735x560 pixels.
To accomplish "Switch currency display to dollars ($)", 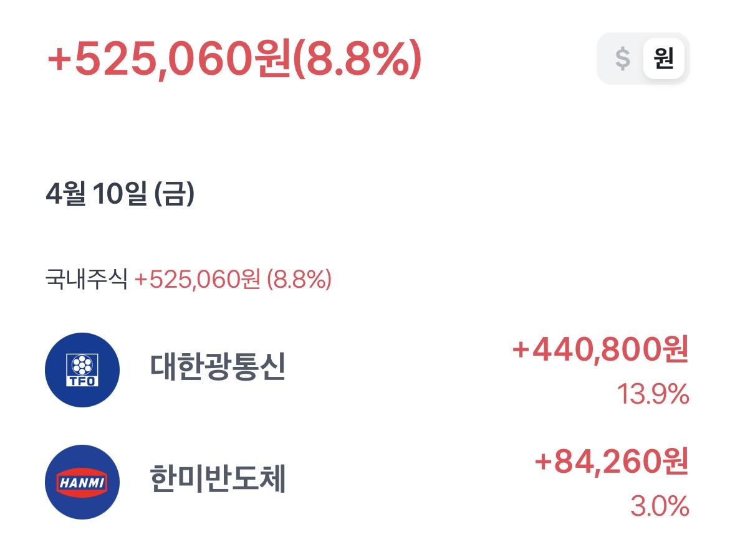I will [623, 59].
